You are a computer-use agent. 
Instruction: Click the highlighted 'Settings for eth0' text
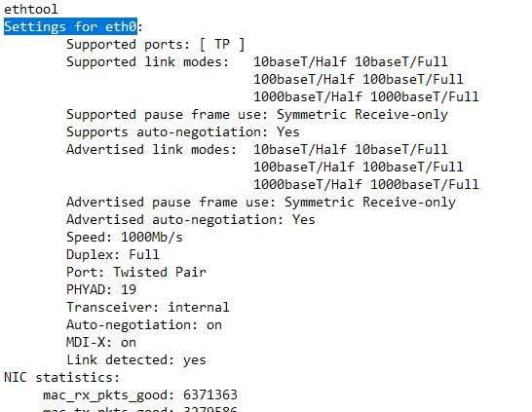click(x=70, y=26)
